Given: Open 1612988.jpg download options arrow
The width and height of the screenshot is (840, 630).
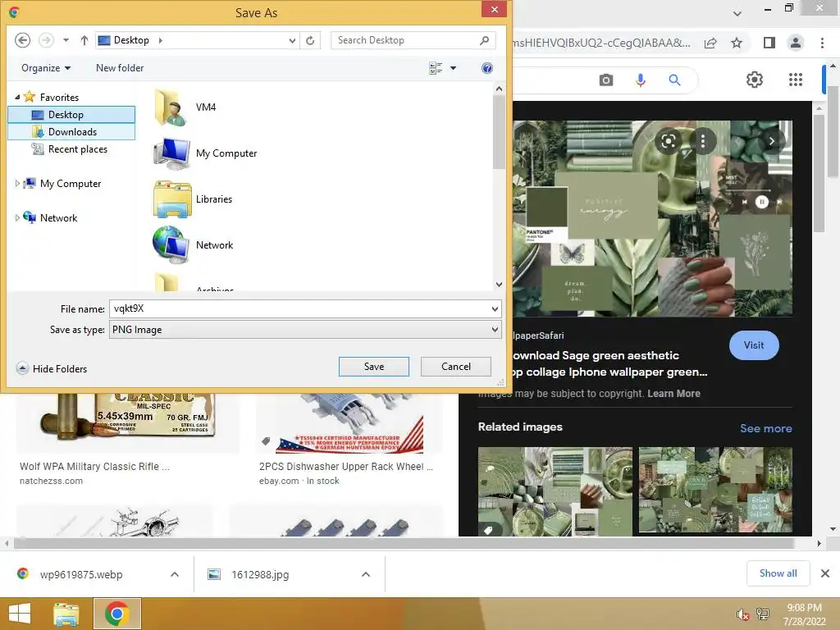Looking at the screenshot, I should (366, 574).
